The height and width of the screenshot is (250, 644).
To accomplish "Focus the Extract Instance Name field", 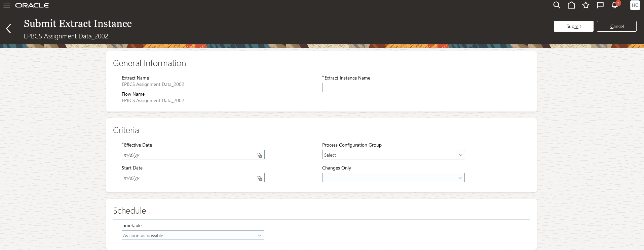I will click(393, 88).
